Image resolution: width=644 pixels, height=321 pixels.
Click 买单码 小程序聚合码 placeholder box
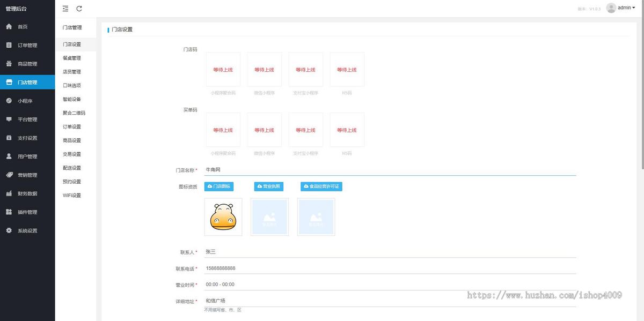point(223,130)
